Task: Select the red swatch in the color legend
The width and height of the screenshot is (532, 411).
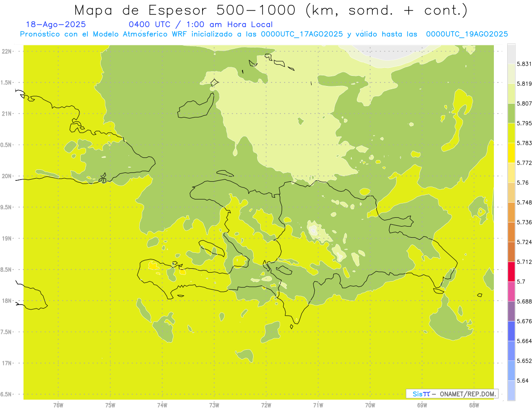Action: [511, 271]
